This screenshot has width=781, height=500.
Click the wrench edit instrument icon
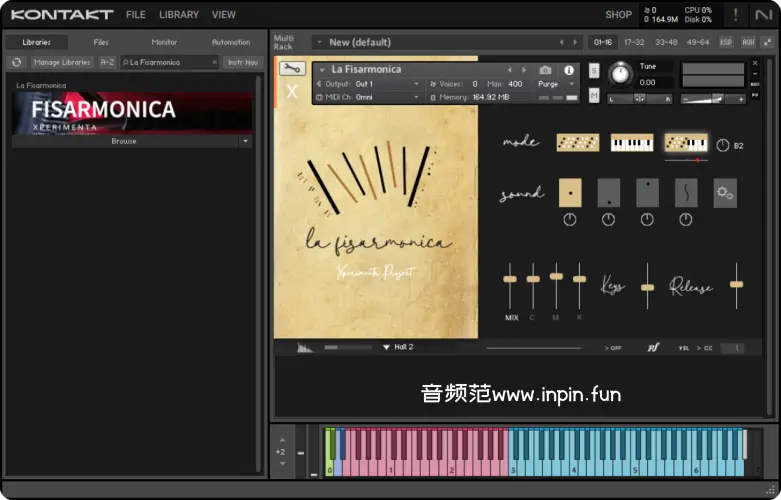point(292,68)
